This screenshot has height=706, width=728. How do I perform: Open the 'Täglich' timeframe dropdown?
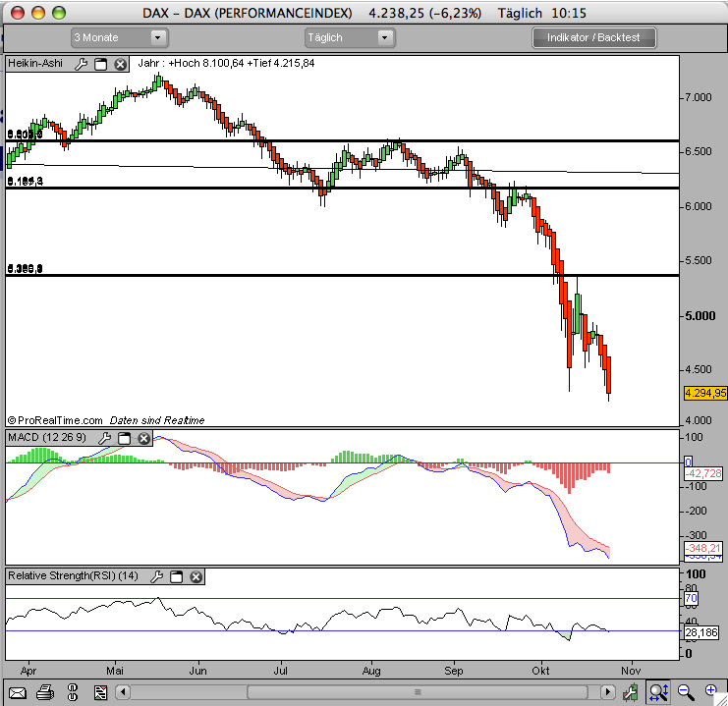350,37
